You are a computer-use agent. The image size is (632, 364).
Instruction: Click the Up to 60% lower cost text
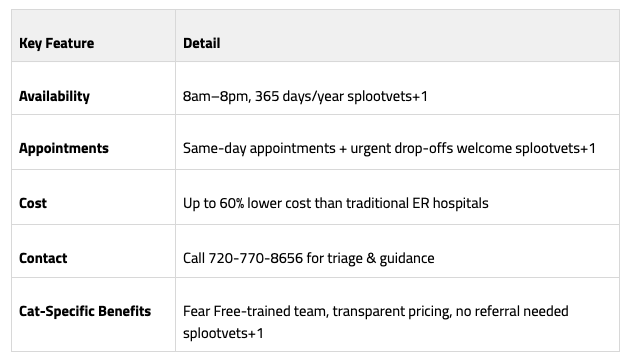click(247, 203)
